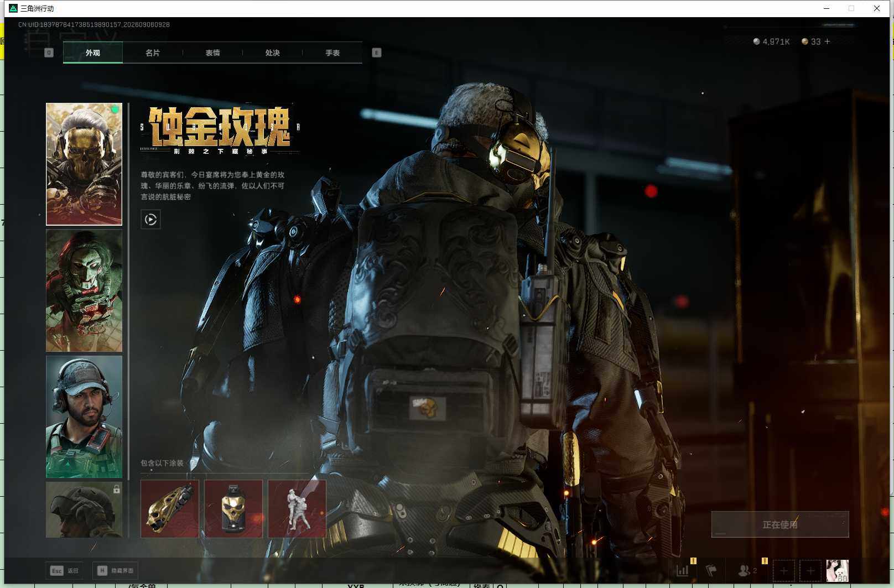Open the friends list icon showing 2
Image resolution: width=894 pixels, height=588 pixels.
747,570
